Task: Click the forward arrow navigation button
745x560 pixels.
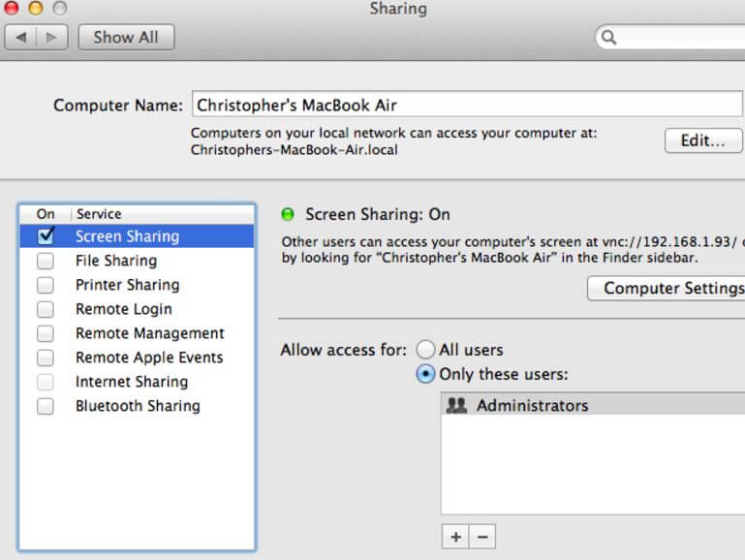Action: point(51,37)
